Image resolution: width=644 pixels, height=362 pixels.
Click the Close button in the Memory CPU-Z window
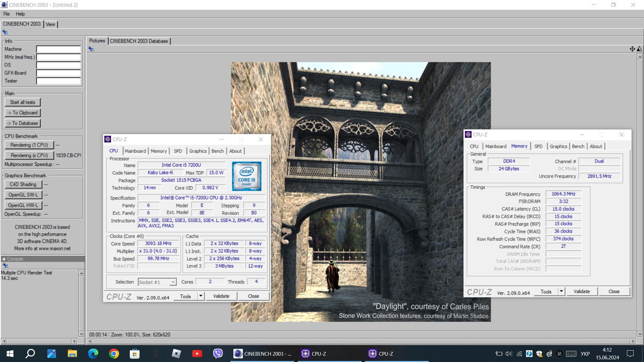tap(614, 291)
